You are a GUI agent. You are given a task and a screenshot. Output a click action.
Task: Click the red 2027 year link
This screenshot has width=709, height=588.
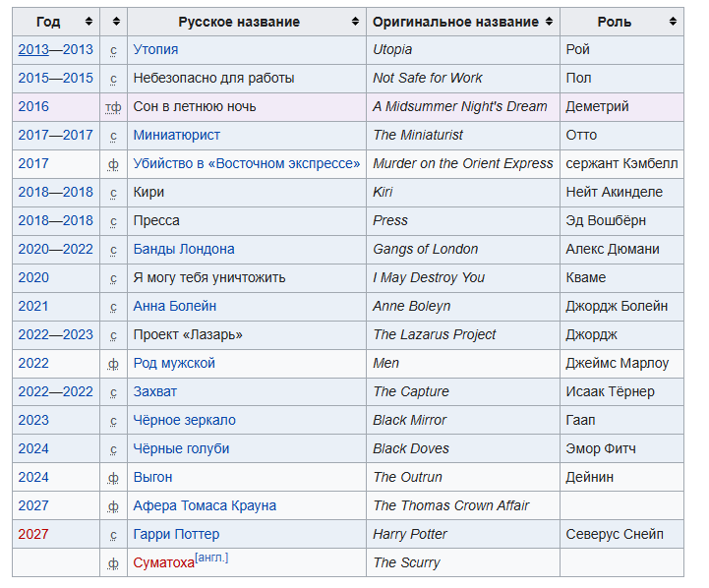pyautogui.click(x=33, y=534)
